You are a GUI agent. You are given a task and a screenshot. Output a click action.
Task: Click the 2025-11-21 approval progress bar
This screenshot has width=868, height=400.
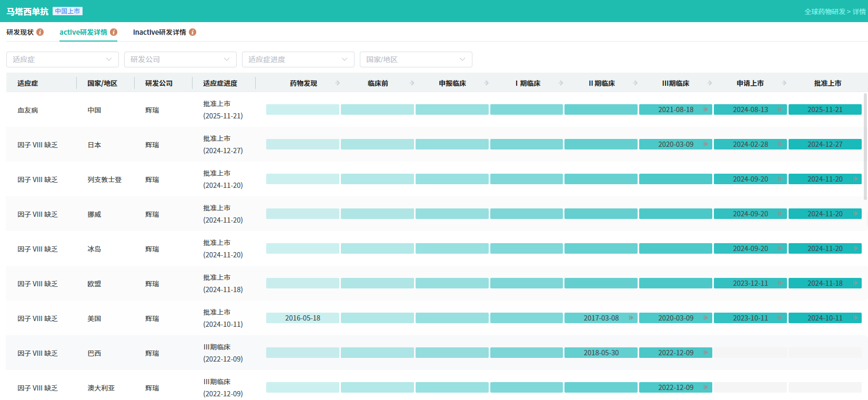pos(824,109)
